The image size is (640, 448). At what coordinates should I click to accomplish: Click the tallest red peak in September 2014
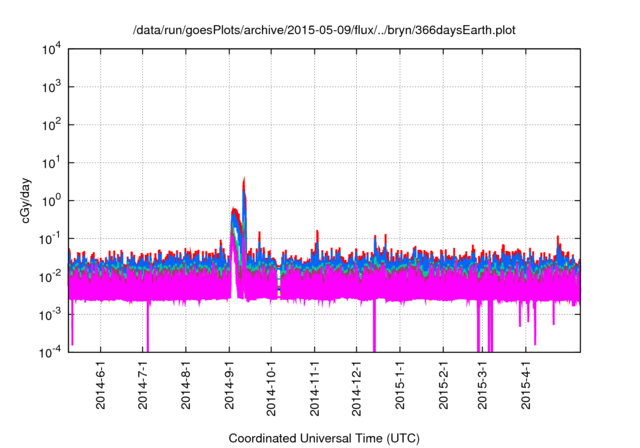(x=244, y=181)
